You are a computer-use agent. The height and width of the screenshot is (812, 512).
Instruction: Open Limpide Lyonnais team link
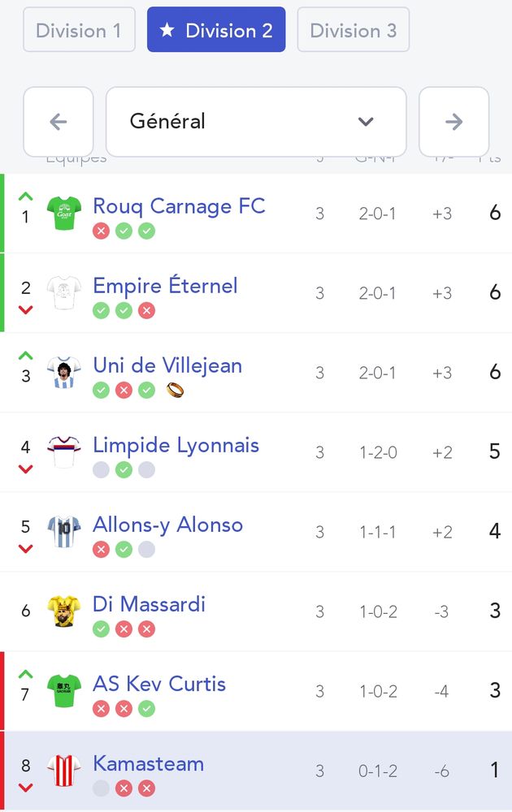click(x=176, y=445)
